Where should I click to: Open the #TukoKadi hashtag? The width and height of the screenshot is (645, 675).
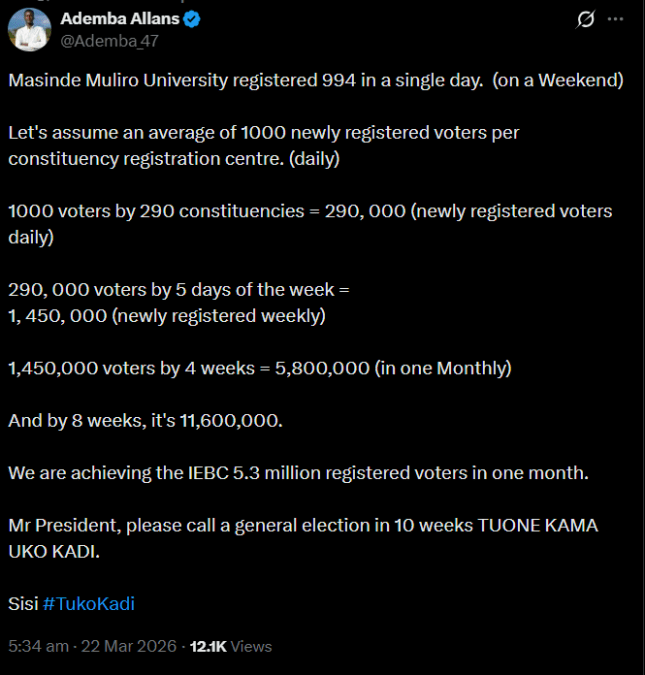[89, 604]
